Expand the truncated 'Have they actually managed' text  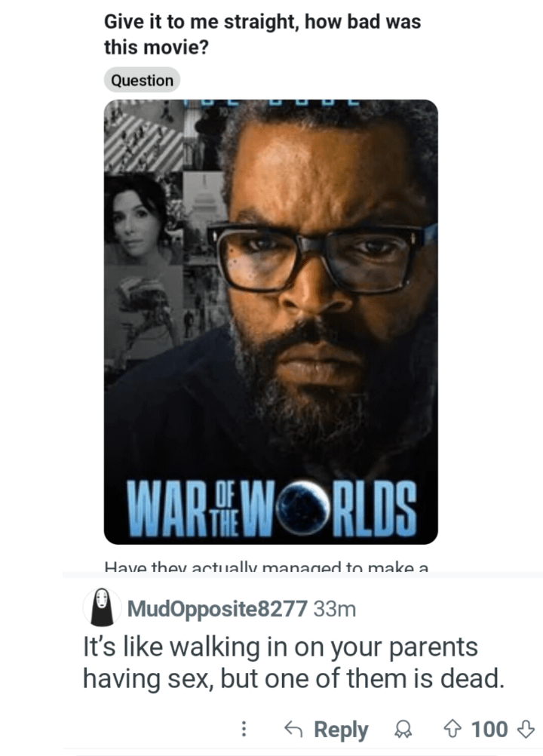[266, 567]
